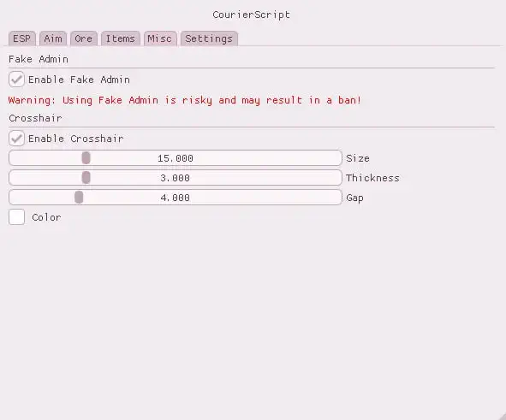Open the Aim tab
The image size is (506, 420).
point(53,38)
